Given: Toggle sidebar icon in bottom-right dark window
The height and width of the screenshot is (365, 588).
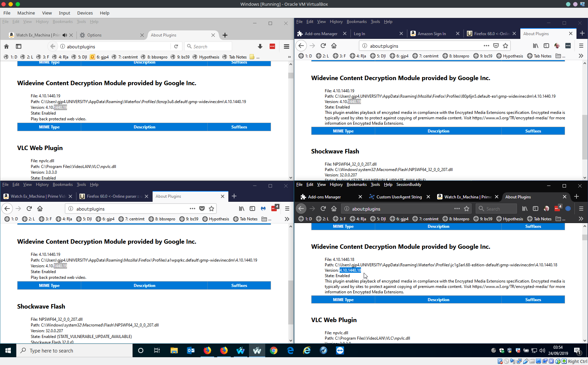Looking at the screenshot, I should click(x=536, y=209).
